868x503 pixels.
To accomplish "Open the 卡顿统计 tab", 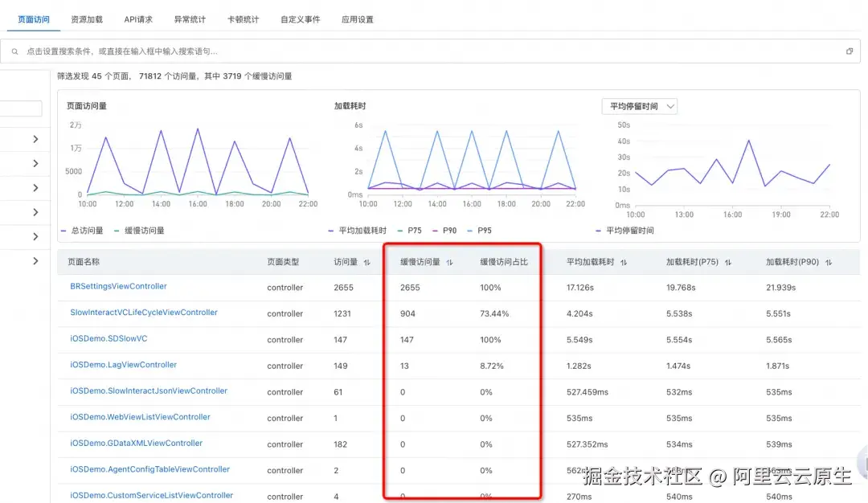I will coord(243,19).
